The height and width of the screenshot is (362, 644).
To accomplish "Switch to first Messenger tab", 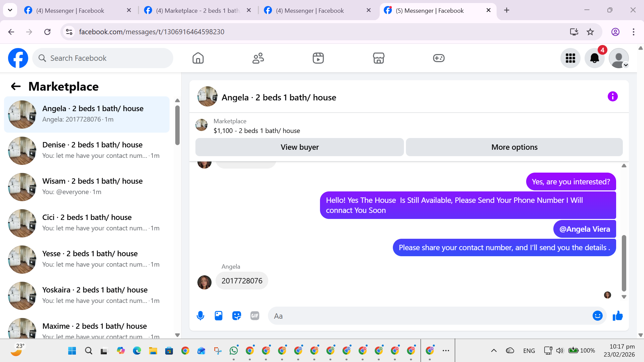I will click(77, 10).
